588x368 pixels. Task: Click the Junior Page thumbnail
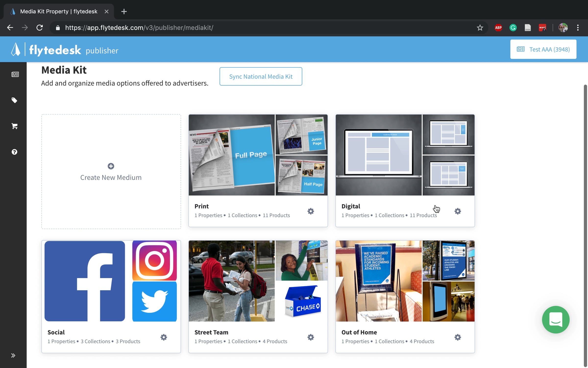tap(301, 134)
